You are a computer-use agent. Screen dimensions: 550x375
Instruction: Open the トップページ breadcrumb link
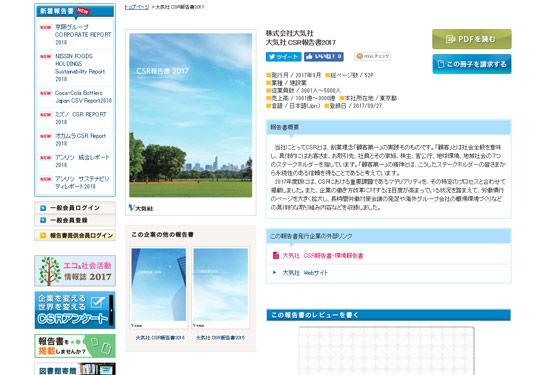(137, 7)
